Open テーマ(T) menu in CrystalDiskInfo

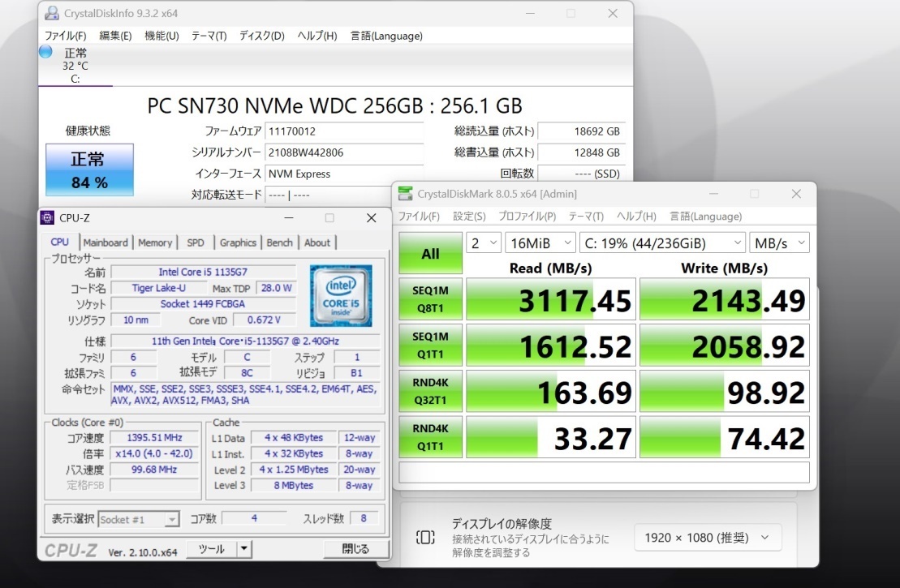[209, 36]
